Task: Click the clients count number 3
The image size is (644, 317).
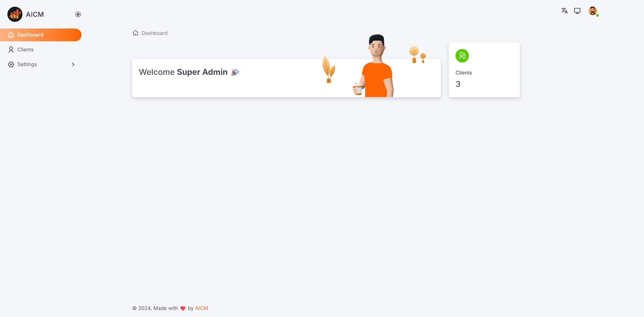Action: pyautogui.click(x=458, y=84)
